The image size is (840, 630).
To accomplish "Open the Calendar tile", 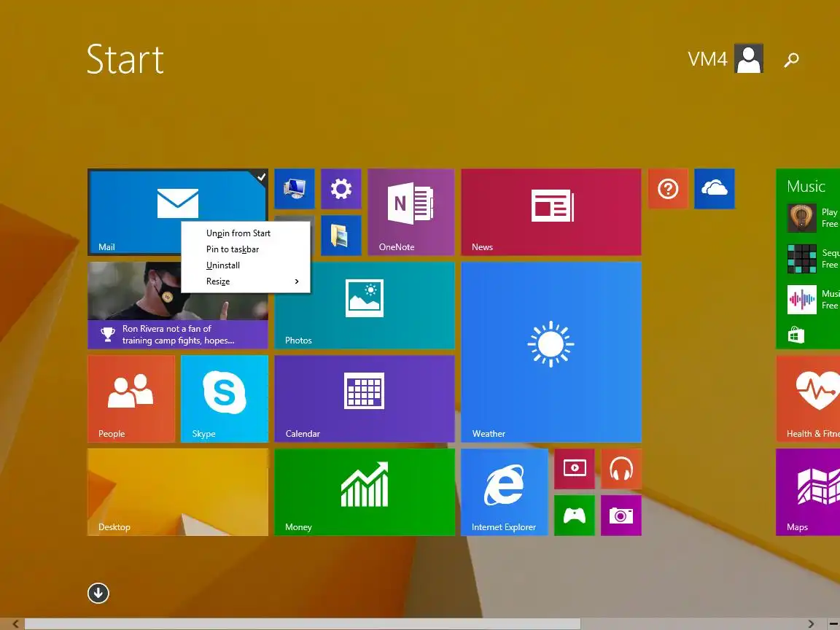I will point(365,399).
